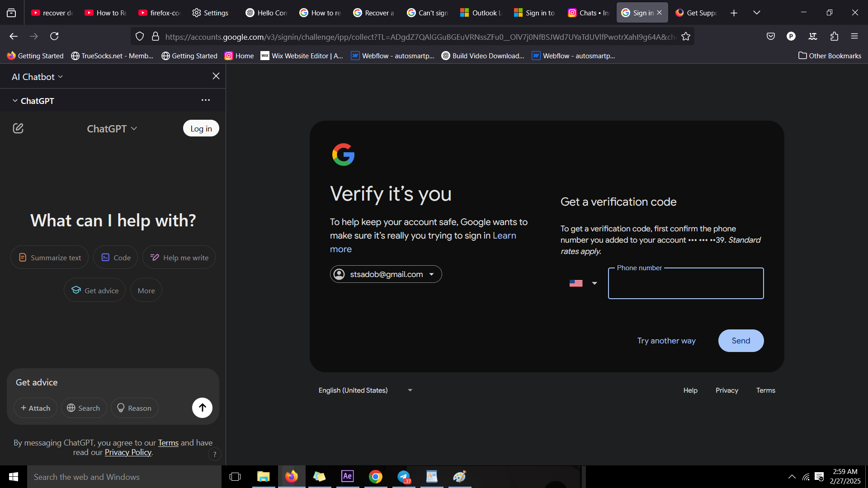Open Other Bookmarks folder
Viewport: 868px width, 488px height.
tap(830, 56)
